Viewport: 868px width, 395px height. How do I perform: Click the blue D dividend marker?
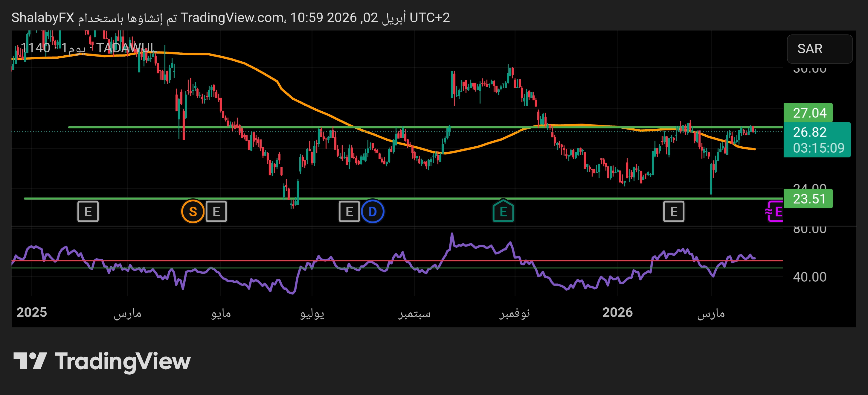click(372, 212)
